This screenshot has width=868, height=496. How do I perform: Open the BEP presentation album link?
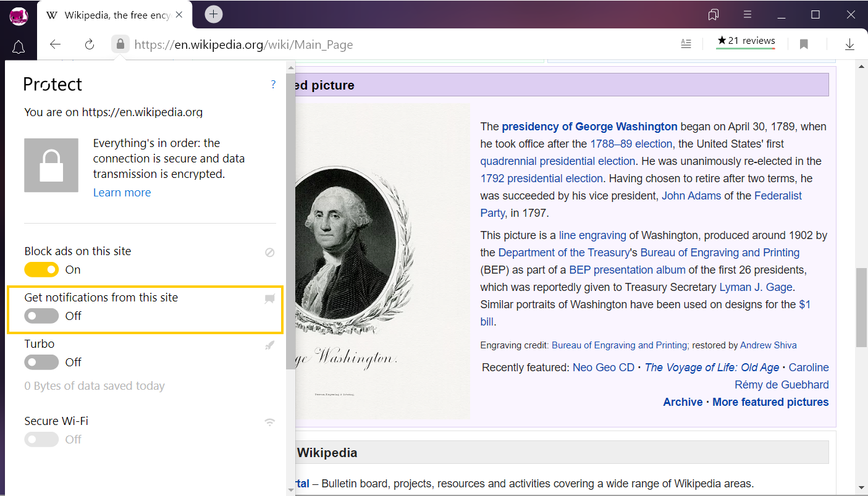[x=627, y=270]
